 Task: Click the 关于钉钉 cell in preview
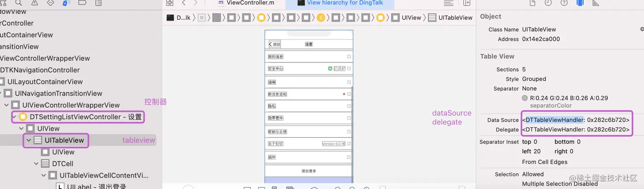(309, 143)
